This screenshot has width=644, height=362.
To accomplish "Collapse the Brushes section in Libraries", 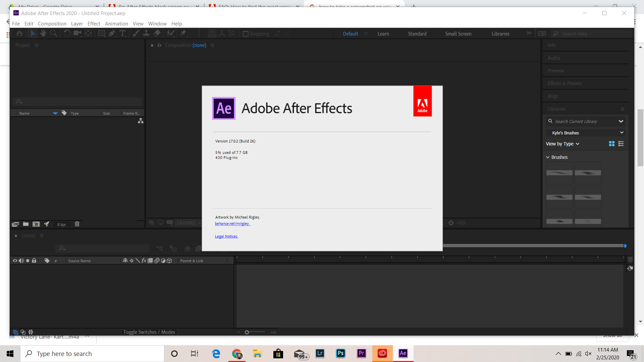I will (x=548, y=157).
